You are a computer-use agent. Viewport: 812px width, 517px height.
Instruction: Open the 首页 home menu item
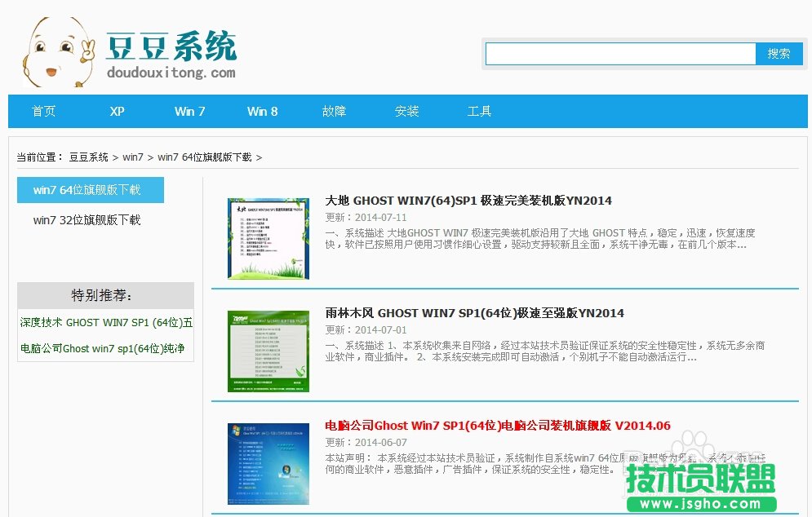[x=43, y=112]
